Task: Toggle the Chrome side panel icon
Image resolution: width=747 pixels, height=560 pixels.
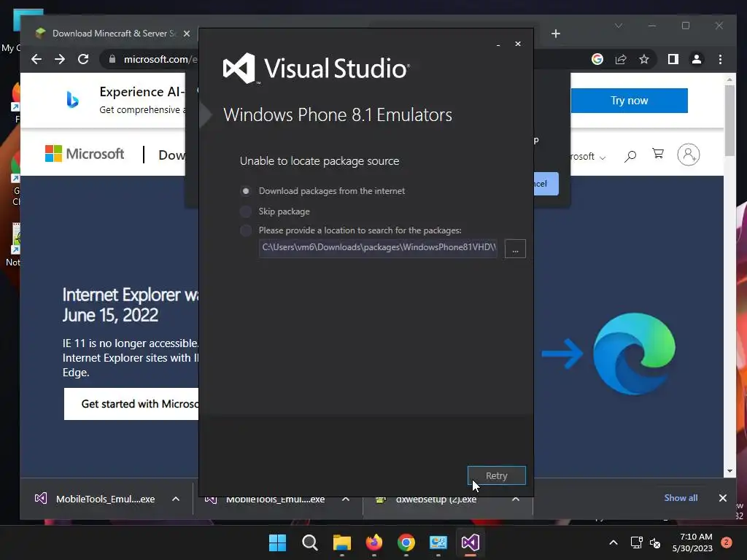Action: [x=673, y=59]
